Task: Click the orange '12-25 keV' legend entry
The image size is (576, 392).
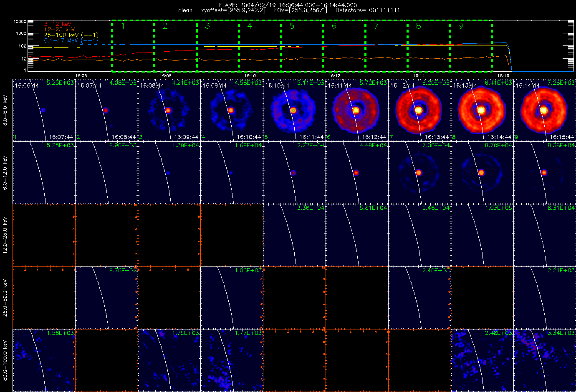Action: (x=60, y=30)
